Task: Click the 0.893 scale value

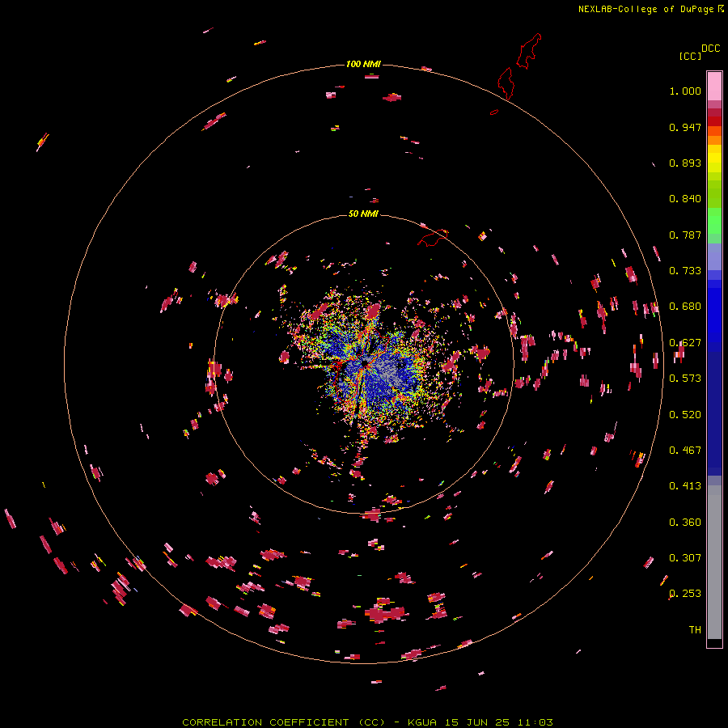Action: pos(685,163)
